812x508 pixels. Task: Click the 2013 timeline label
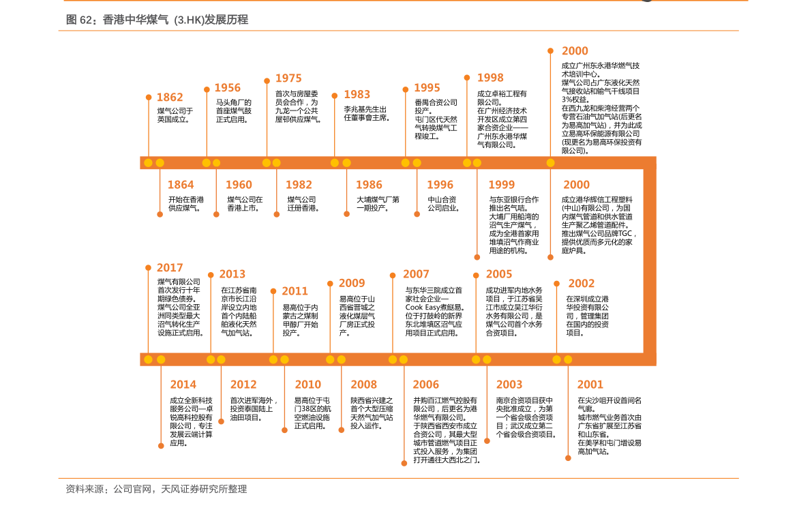coord(232,274)
